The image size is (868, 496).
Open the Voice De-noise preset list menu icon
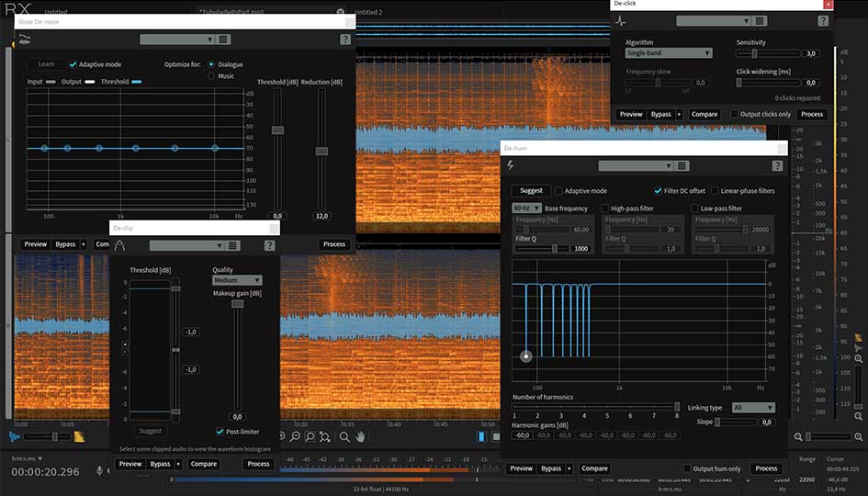click(223, 39)
